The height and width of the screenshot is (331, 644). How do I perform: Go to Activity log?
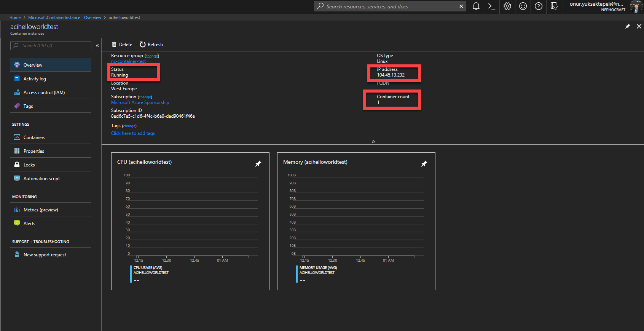(51, 78)
